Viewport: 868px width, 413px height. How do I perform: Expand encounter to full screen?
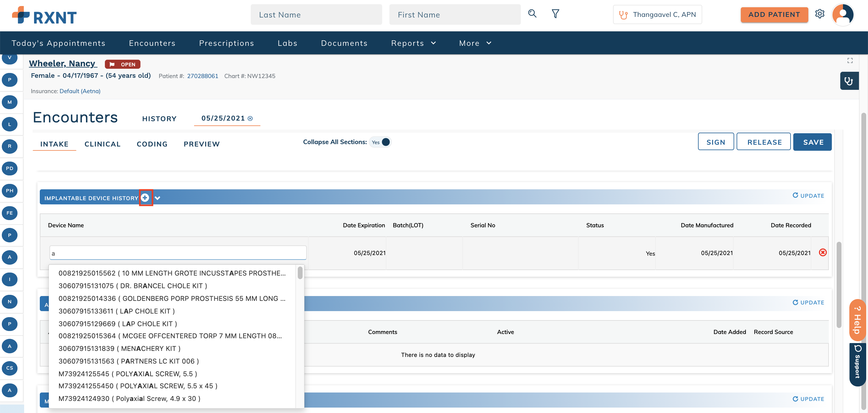click(850, 60)
